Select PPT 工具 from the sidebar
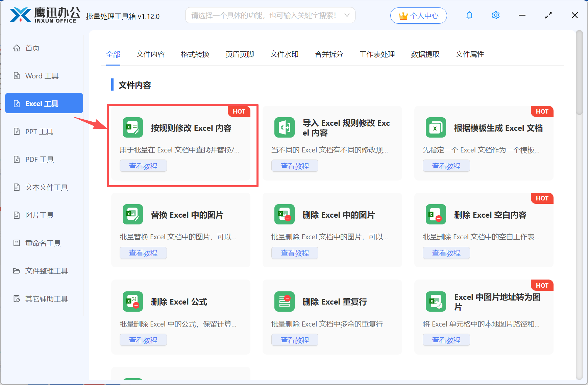The width and height of the screenshot is (588, 385). 39,131
